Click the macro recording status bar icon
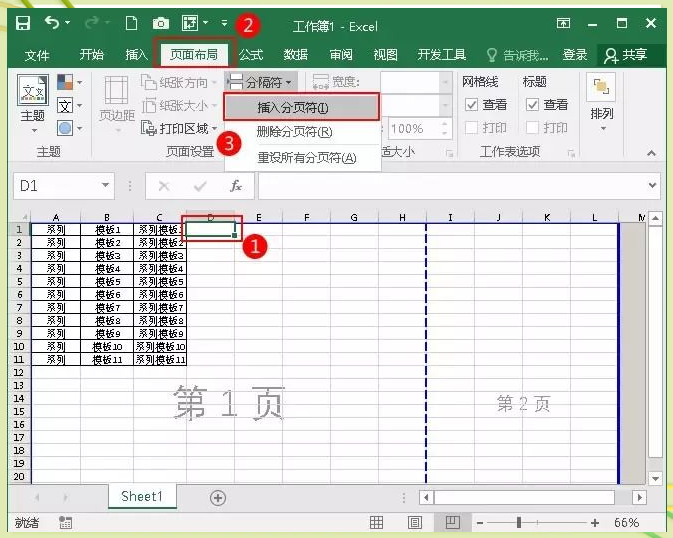This screenshot has width=673, height=538. (x=66, y=523)
